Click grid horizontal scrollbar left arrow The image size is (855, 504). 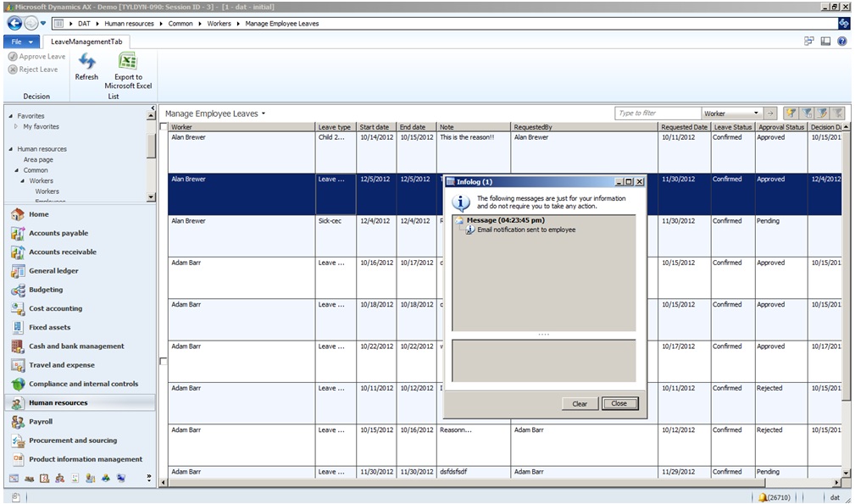click(x=163, y=483)
